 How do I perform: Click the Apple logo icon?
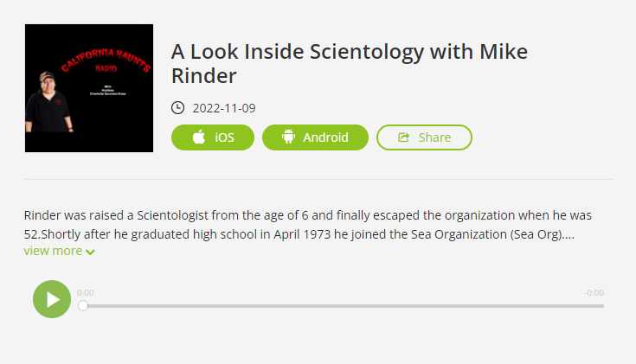coord(199,137)
